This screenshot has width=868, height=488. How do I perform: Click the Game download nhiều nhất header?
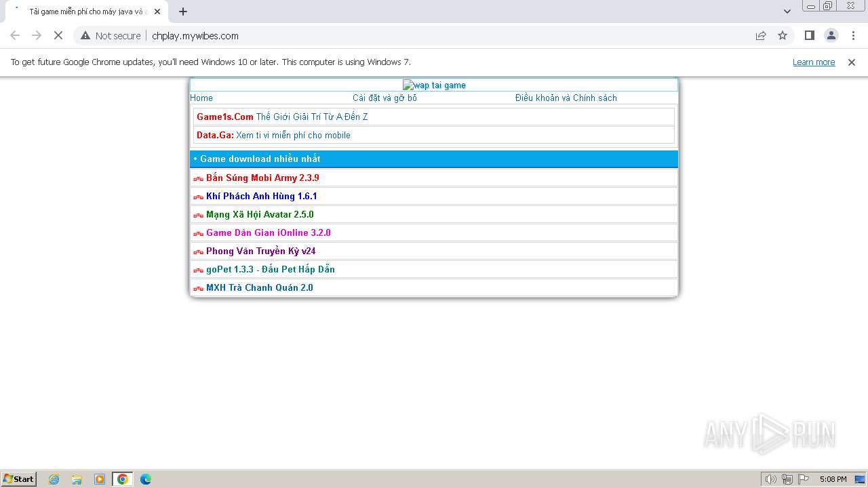point(434,159)
